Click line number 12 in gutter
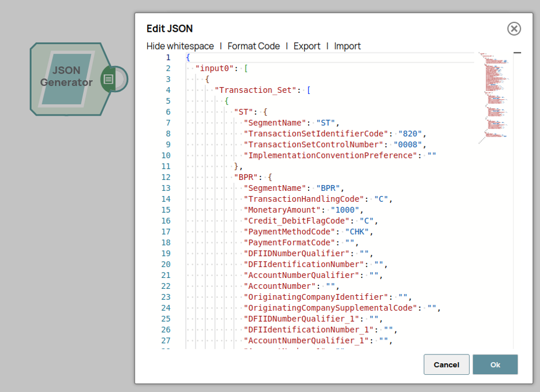Viewport: 540px width, 392px height. pos(166,177)
